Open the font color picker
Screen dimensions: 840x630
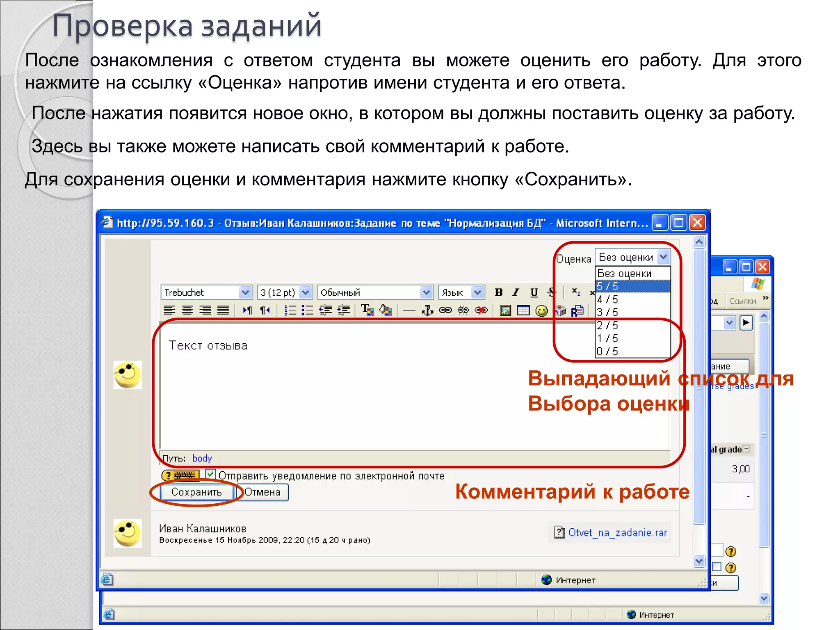click(367, 310)
